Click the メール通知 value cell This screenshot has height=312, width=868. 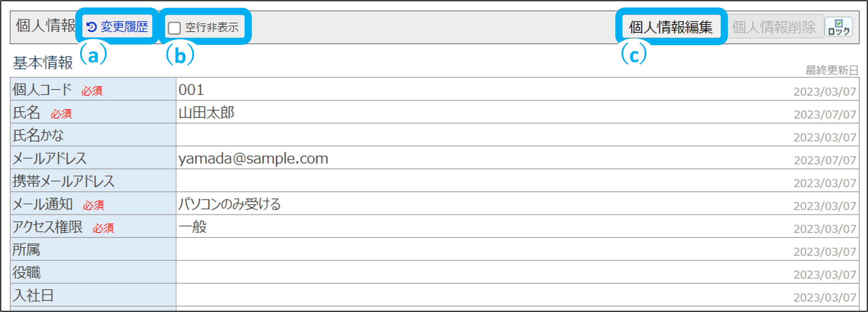click(x=229, y=204)
